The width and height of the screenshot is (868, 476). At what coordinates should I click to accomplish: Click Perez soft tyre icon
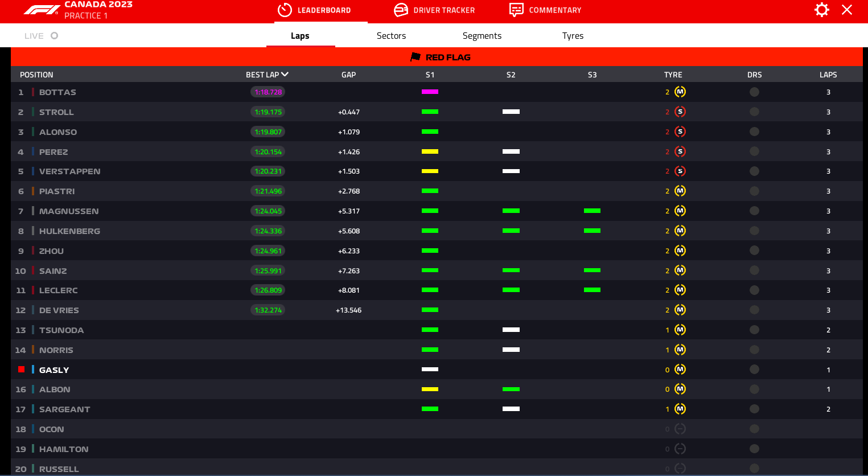[x=680, y=151]
